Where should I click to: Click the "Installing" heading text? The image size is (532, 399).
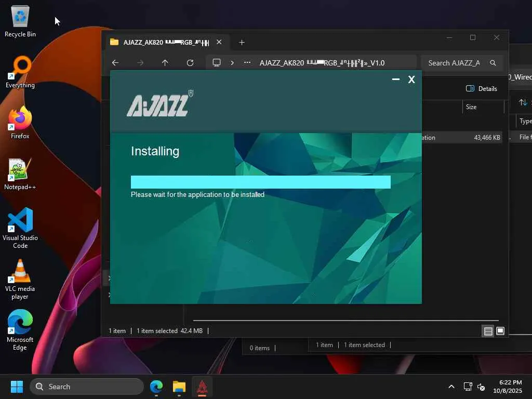pos(155,151)
